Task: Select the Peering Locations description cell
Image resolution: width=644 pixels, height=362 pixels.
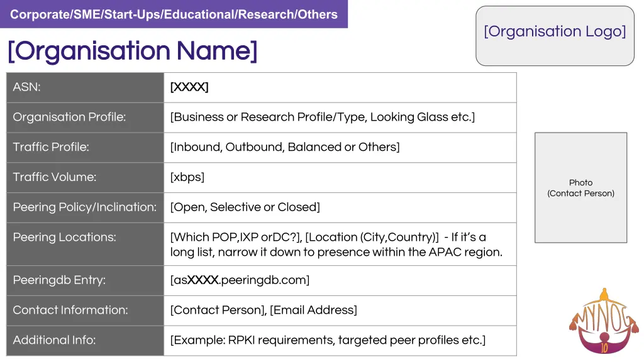Action: tap(340, 244)
